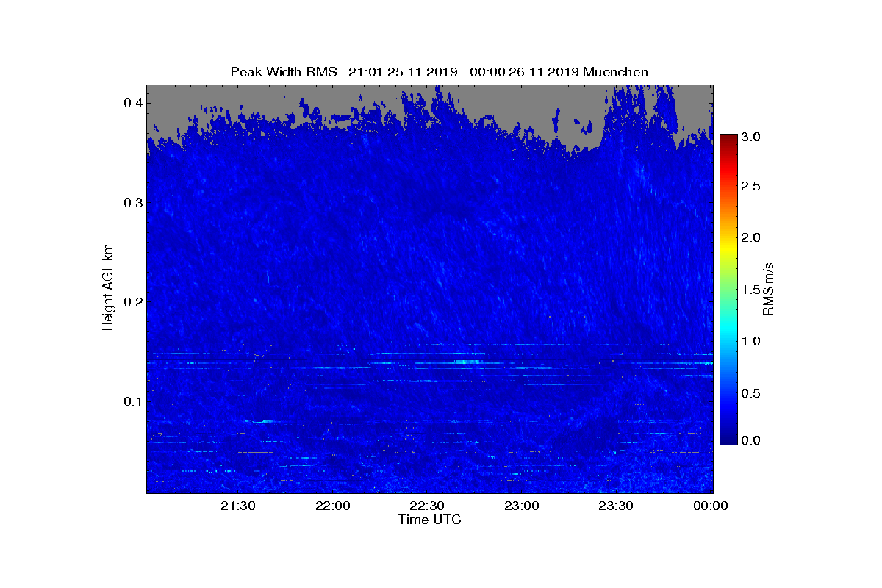This screenshot has width=882, height=588.
Task: Click the plot title 'Peak Width RMS'
Action: pos(284,72)
